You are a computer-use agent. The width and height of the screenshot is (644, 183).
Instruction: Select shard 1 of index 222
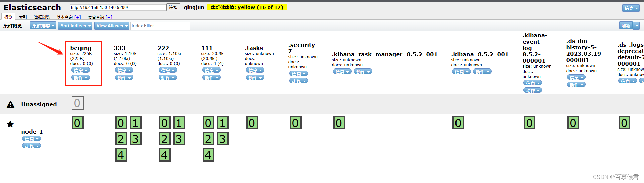(179, 123)
